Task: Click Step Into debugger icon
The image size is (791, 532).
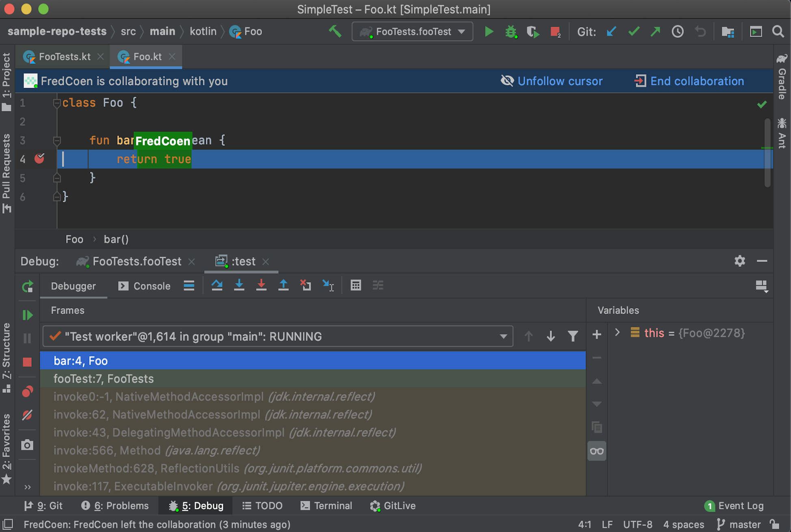Action: (x=239, y=285)
